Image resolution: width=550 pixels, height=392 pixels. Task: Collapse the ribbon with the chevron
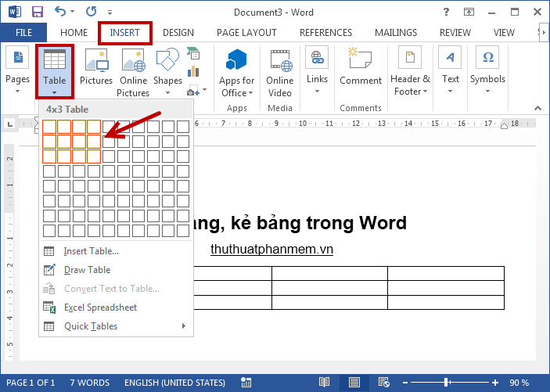click(x=537, y=108)
